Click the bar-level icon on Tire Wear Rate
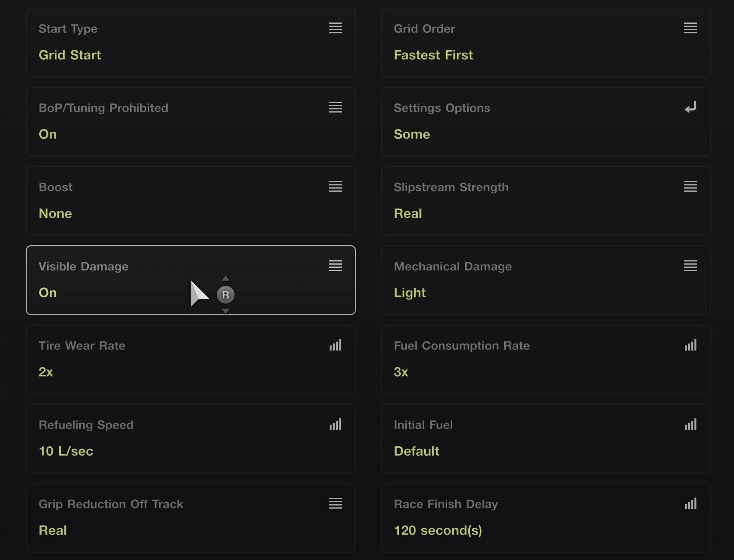 tap(335, 345)
